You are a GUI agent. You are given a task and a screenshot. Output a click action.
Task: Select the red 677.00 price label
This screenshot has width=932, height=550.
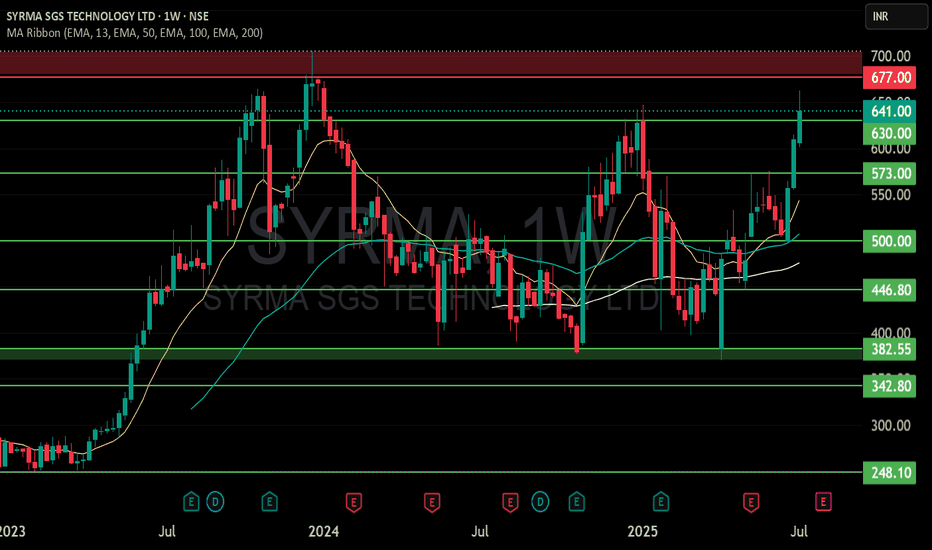coord(890,77)
